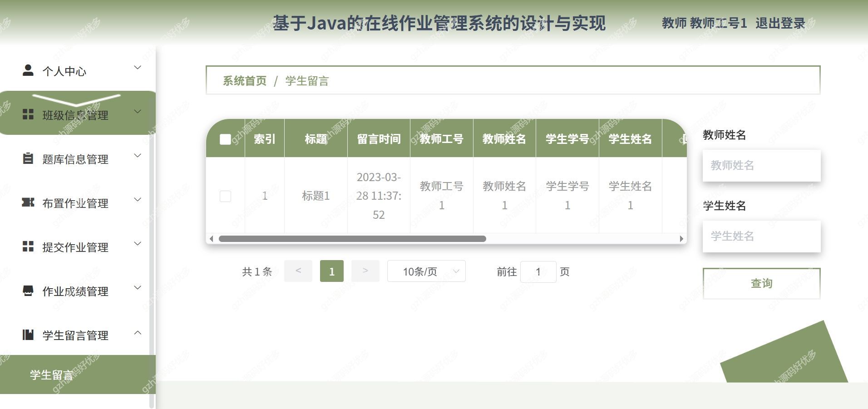Click the 提交作业管理 grid icon
Image resolution: width=868 pixels, height=409 pixels.
tap(28, 246)
